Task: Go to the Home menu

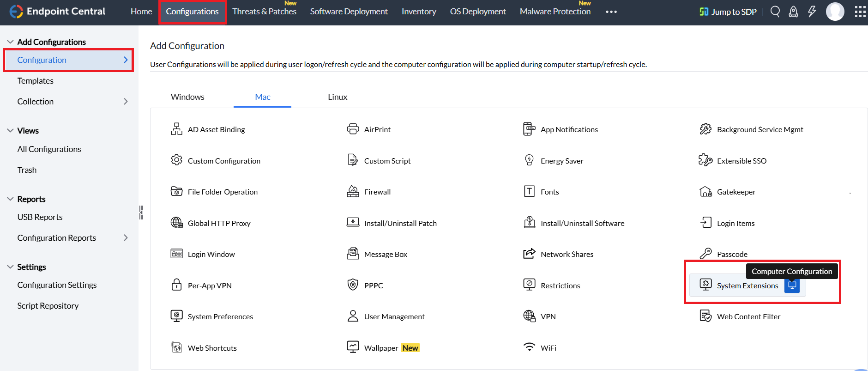Action: pos(141,12)
